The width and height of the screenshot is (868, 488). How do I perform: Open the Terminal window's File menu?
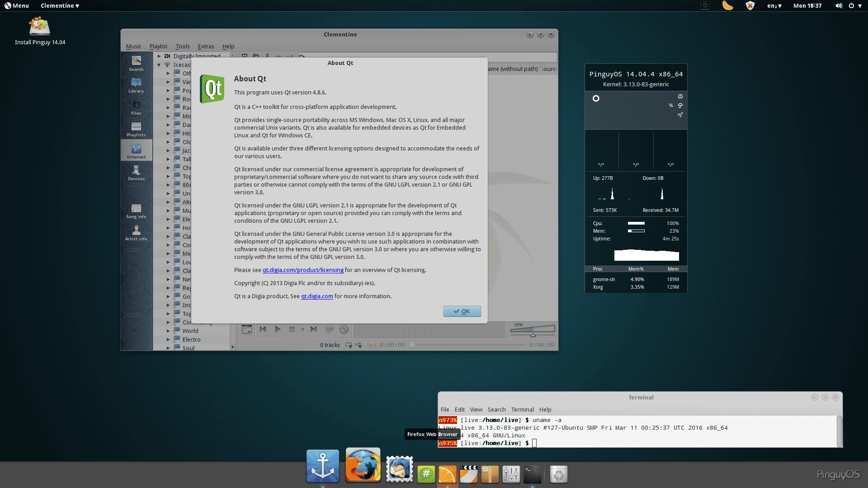[x=445, y=409]
